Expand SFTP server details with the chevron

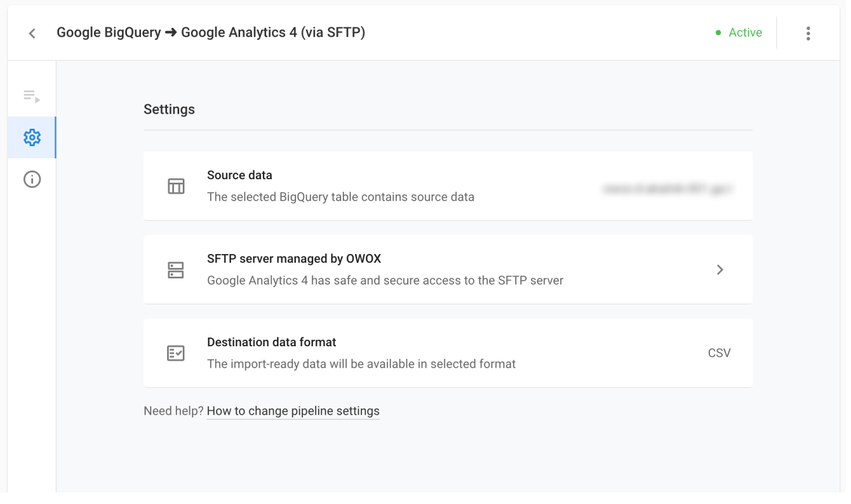tap(720, 270)
